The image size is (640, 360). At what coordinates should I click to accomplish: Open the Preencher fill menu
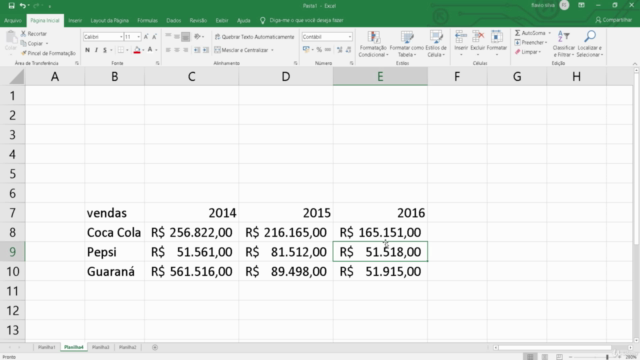(x=531, y=42)
